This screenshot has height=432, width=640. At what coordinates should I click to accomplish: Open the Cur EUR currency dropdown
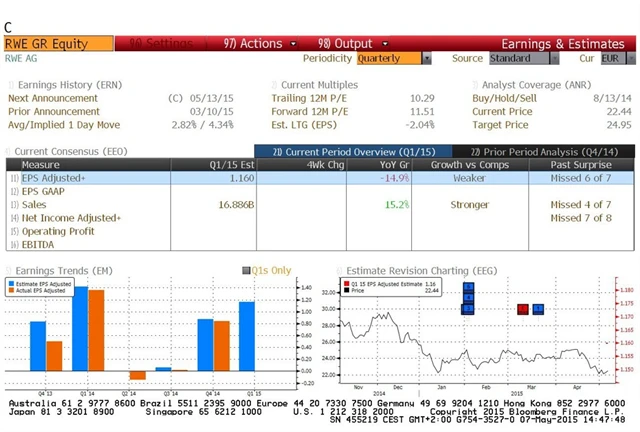click(x=617, y=58)
